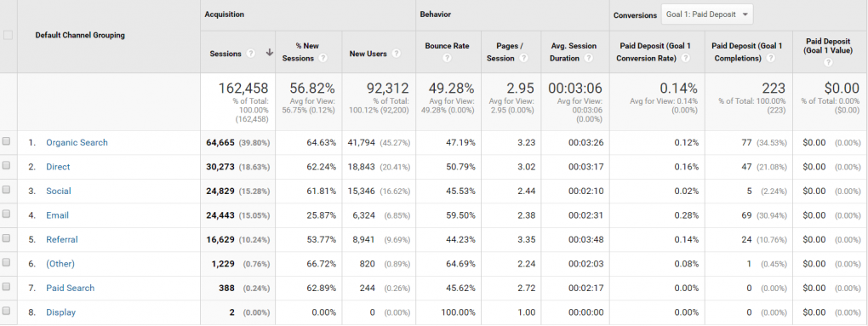
Task: Show help icon under Goal 1 Value
Action: (828, 62)
